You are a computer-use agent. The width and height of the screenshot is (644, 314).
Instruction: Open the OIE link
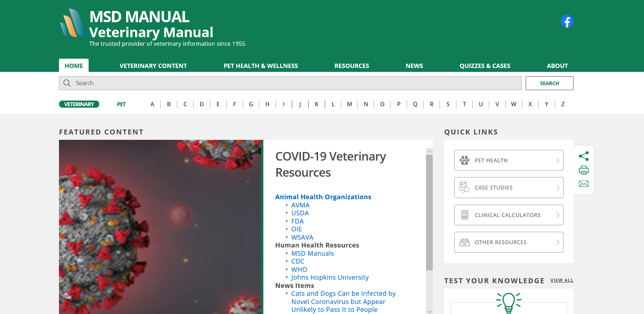(297, 229)
